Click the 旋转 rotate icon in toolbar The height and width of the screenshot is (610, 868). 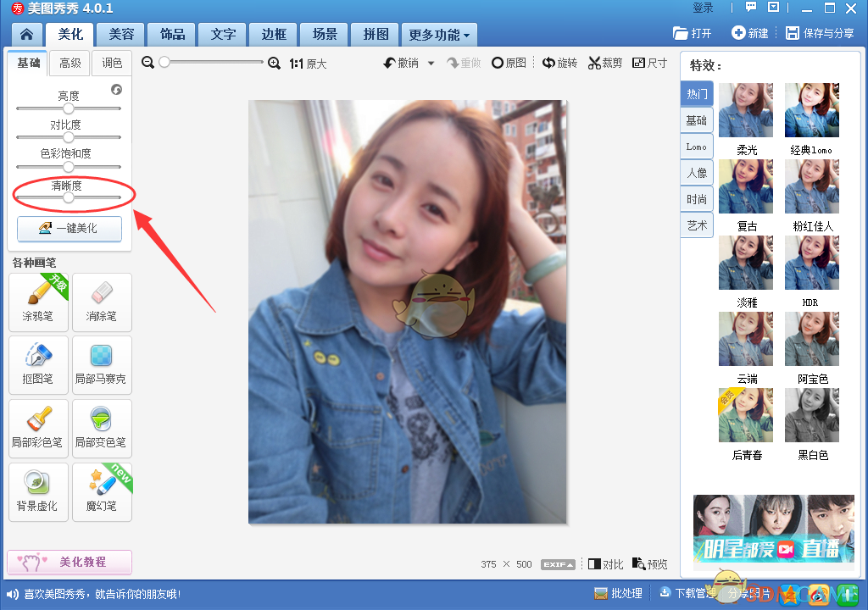point(559,62)
